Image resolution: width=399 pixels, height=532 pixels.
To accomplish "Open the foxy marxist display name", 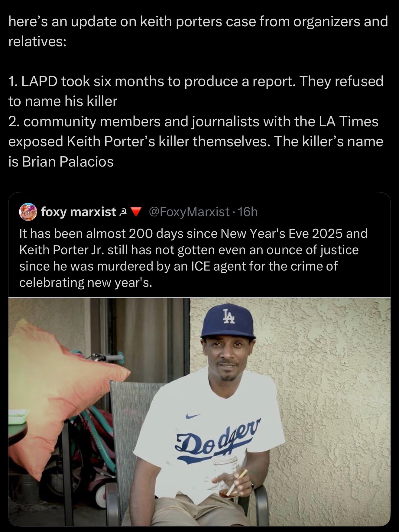I will point(79,212).
